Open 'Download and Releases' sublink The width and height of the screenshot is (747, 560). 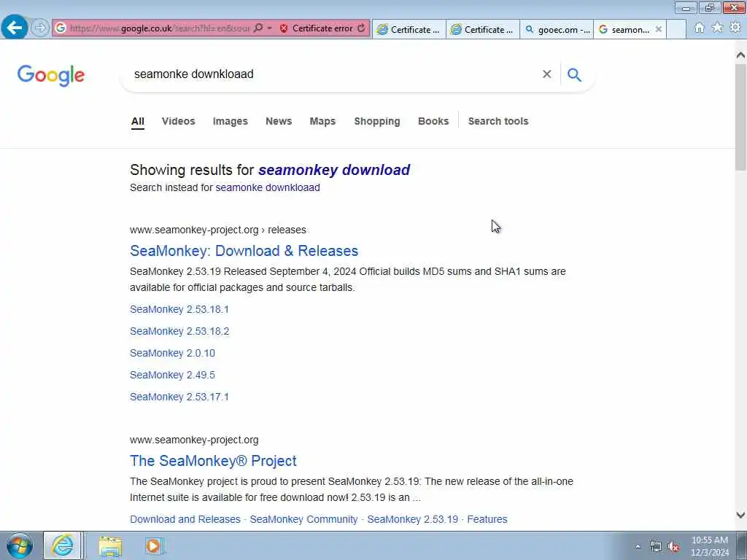185,519
